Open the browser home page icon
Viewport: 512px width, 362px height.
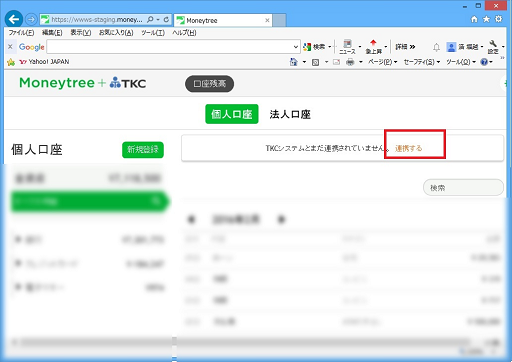tap(474, 19)
